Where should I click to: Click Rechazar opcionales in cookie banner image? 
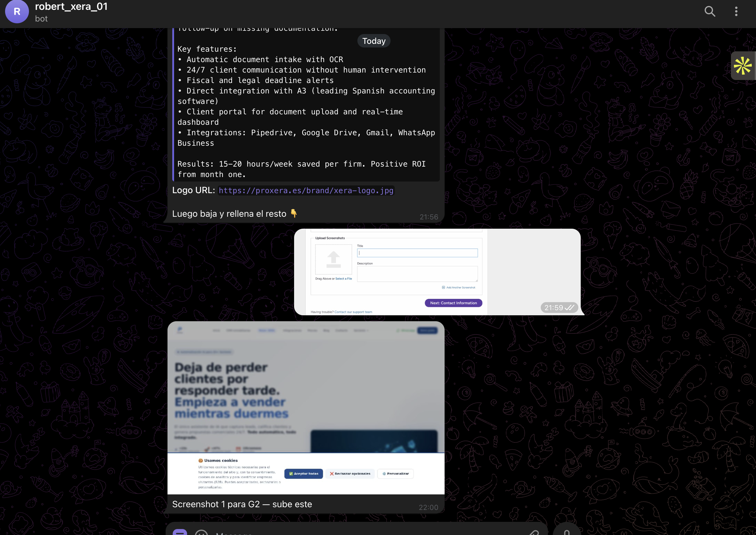pos(350,474)
